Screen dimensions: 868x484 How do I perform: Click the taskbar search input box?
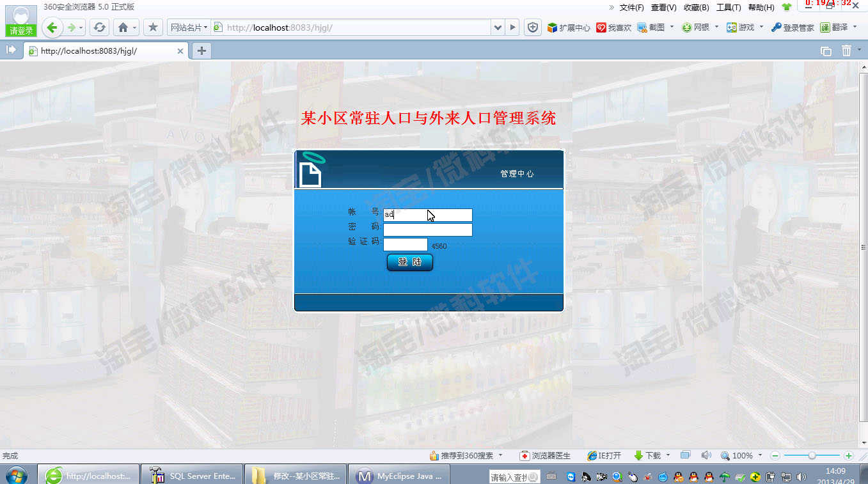(x=515, y=477)
